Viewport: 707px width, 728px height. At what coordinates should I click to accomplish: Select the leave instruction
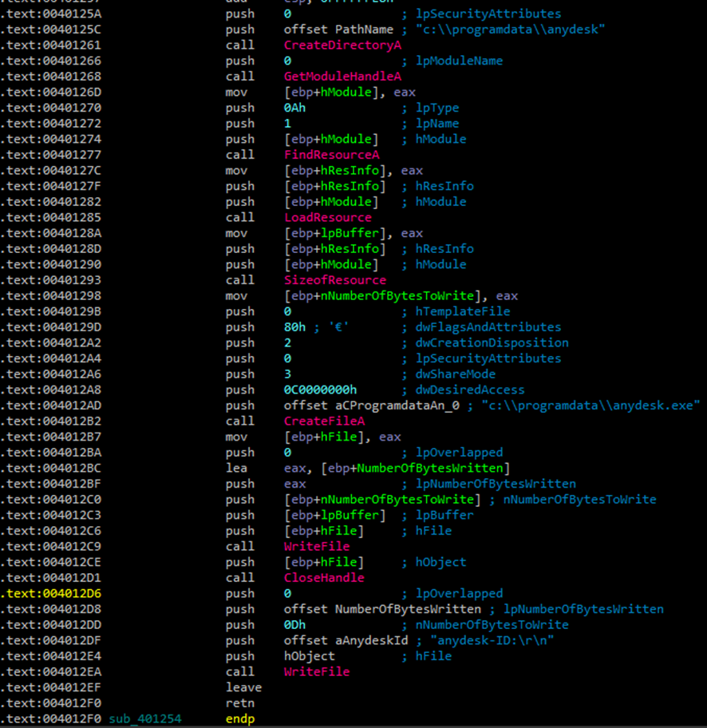coord(243,687)
